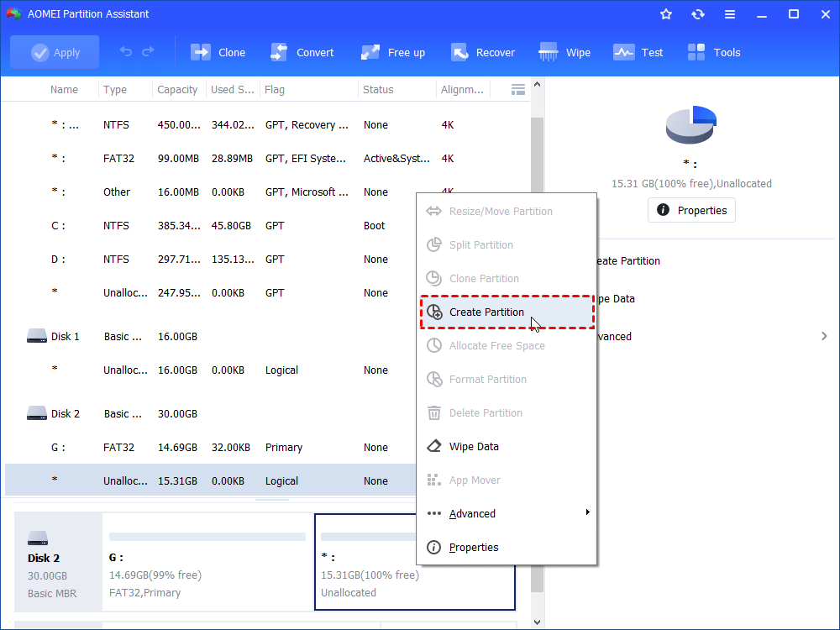The width and height of the screenshot is (840, 630).
Task: Click the Disk 2 drive icon in list
Action: click(37, 413)
